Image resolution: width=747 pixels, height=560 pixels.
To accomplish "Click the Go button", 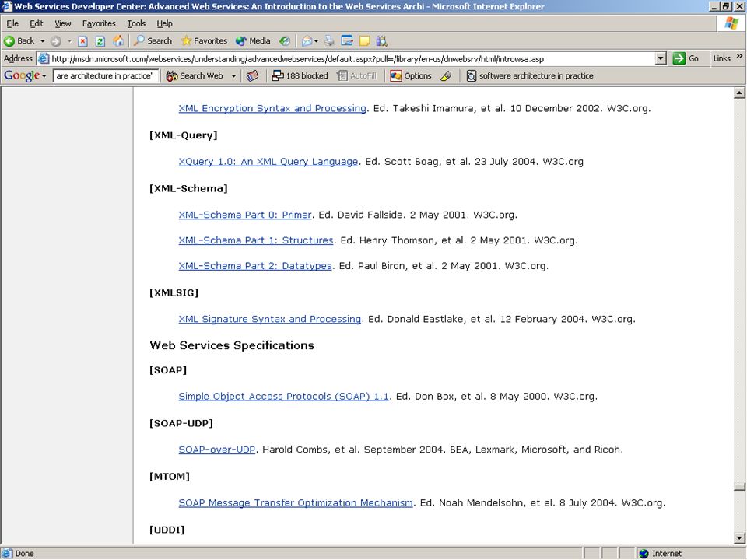I will [686, 58].
